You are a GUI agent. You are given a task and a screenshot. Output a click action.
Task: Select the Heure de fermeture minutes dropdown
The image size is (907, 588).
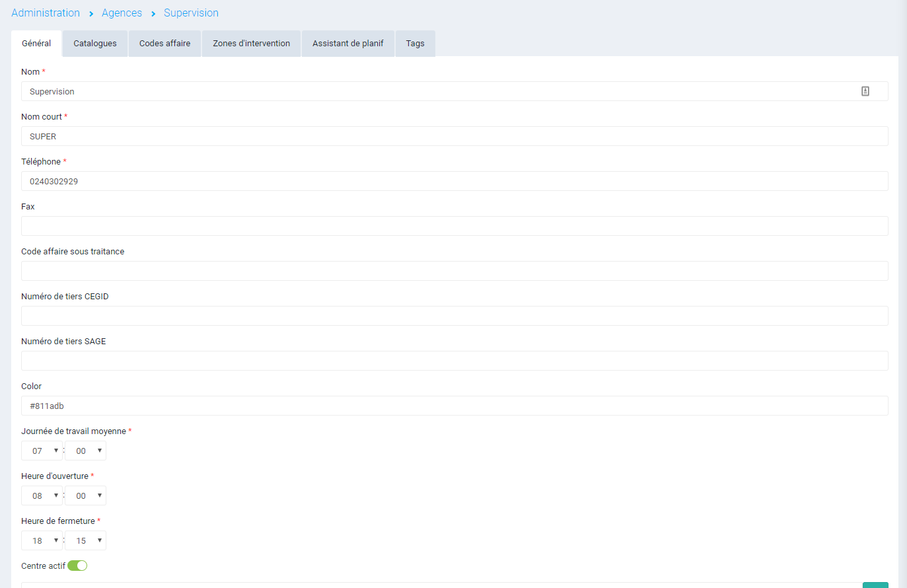(86, 540)
